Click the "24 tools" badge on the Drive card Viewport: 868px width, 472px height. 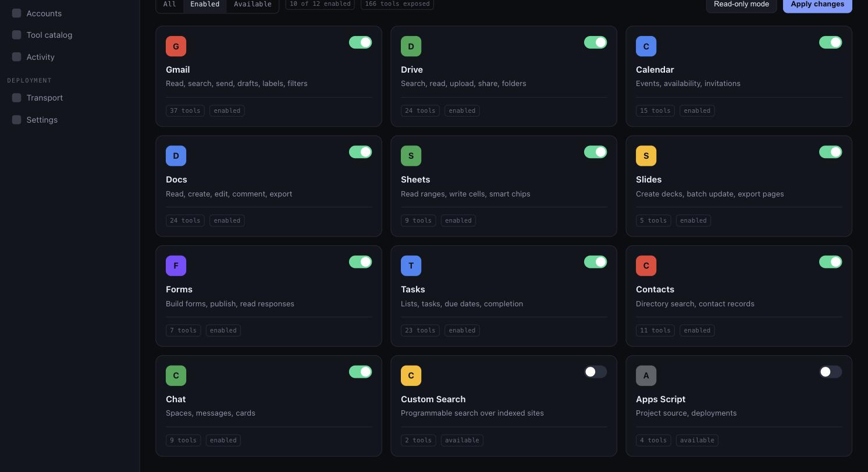420,110
